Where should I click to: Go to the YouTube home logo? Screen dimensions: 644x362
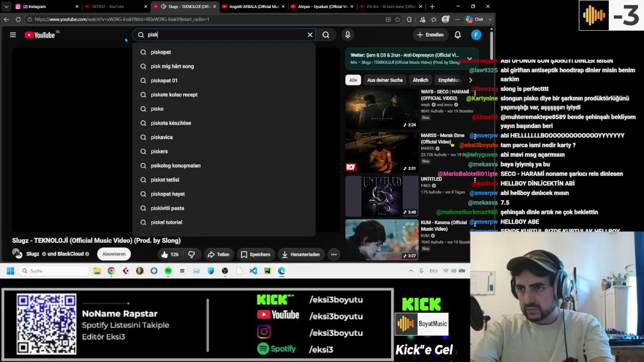[40, 35]
